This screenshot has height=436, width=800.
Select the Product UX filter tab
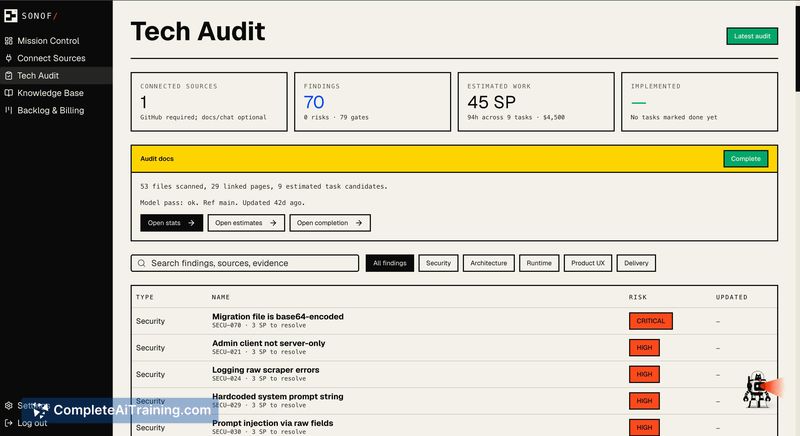coord(588,263)
